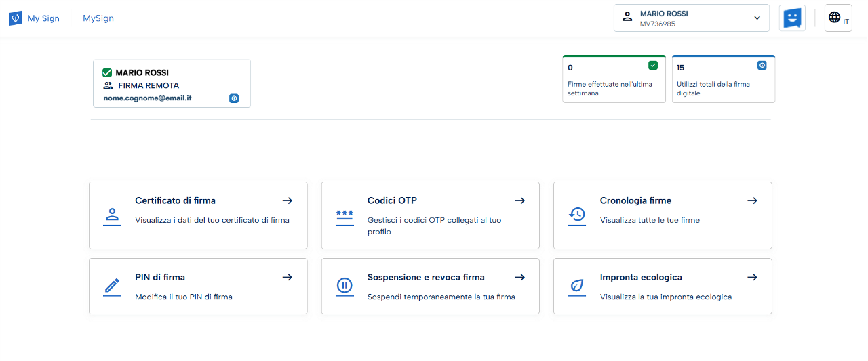The width and height of the screenshot is (868, 361).
Task: Click the globe language icon
Action: tap(835, 18)
